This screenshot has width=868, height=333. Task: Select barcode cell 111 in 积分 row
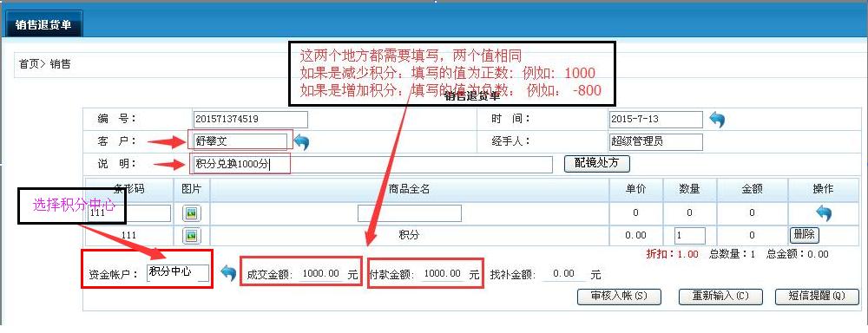pyautogui.click(x=128, y=235)
